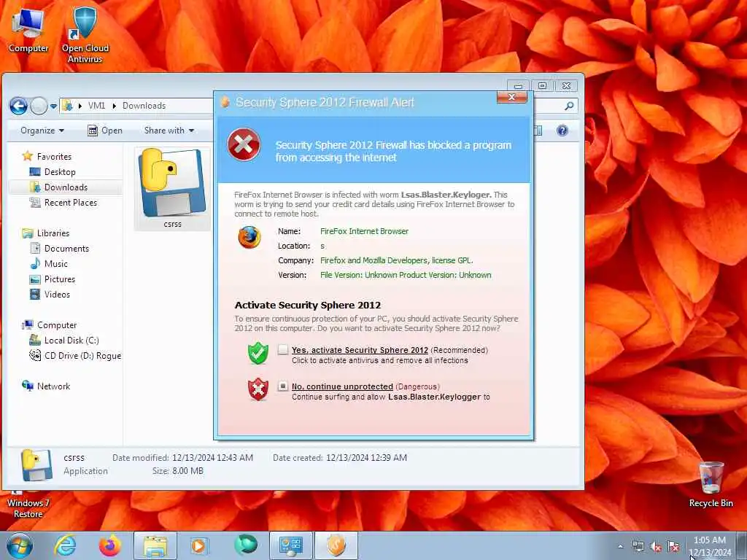Open CD Drive (D:) Rogue
The width and height of the screenshot is (747, 560).
coord(82,356)
